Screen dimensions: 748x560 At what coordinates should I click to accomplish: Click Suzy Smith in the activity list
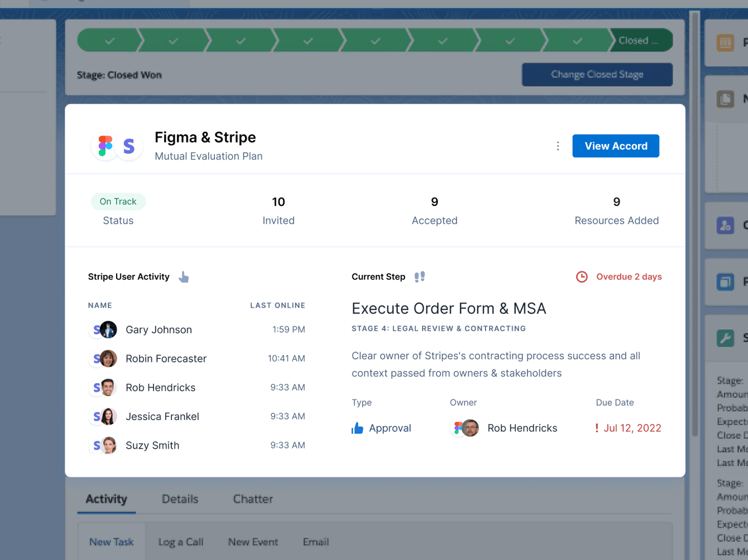tap(152, 446)
